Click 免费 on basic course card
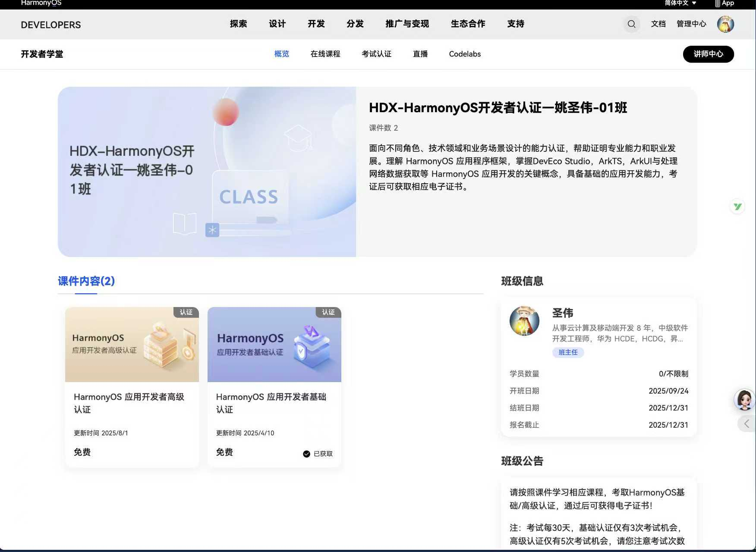Screen dimensions: 756x552 pyautogui.click(x=224, y=452)
